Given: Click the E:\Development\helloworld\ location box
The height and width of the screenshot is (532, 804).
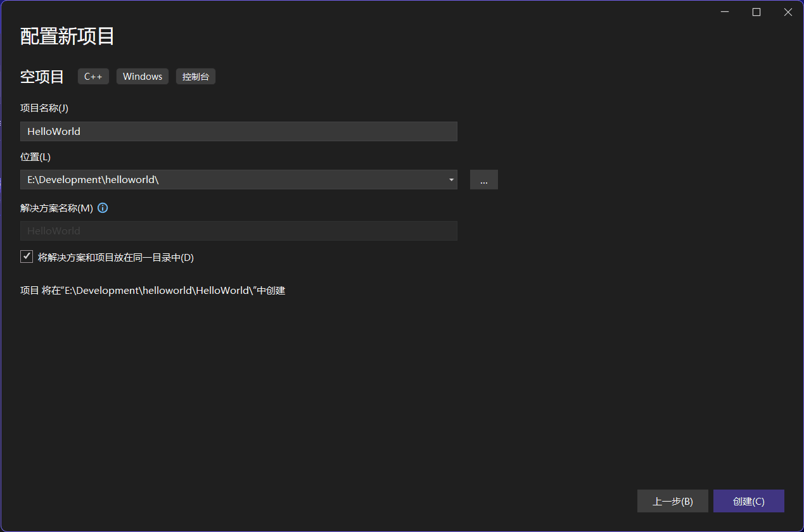Looking at the screenshot, I should (232, 180).
